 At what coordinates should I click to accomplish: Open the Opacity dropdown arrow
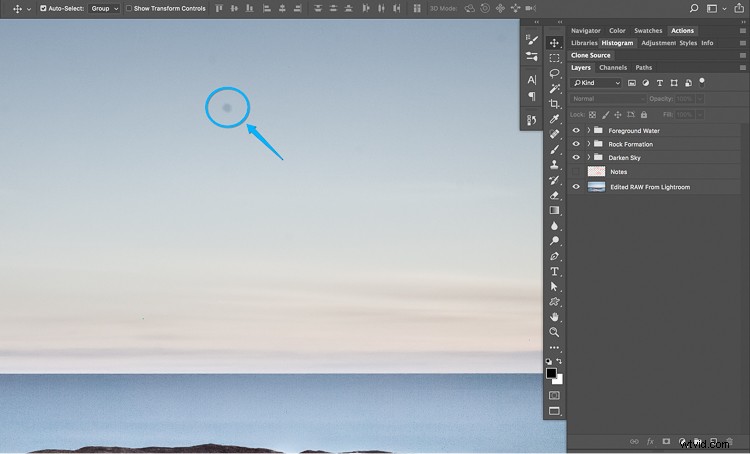pos(700,99)
